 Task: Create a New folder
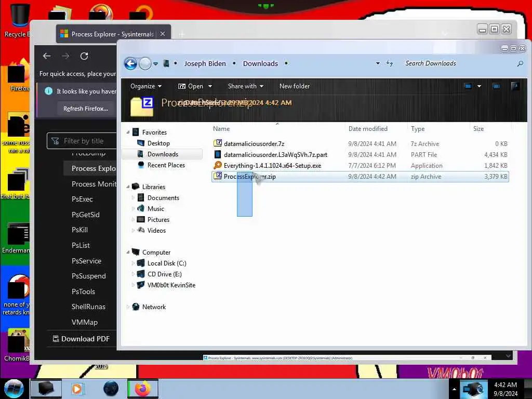click(x=295, y=86)
